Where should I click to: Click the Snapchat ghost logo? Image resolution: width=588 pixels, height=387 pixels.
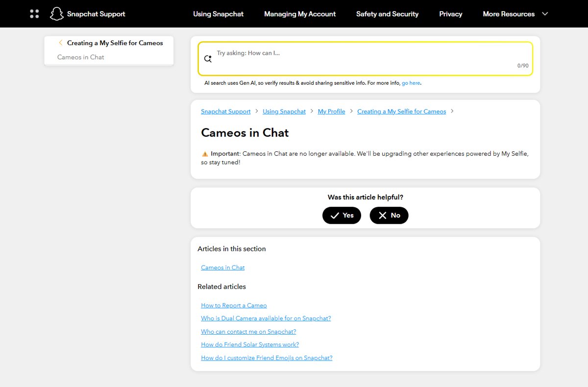pyautogui.click(x=57, y=14)
